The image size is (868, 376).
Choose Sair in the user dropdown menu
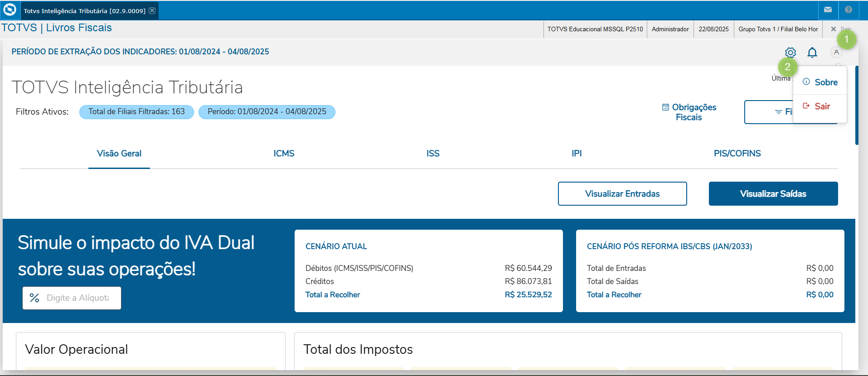820,106
